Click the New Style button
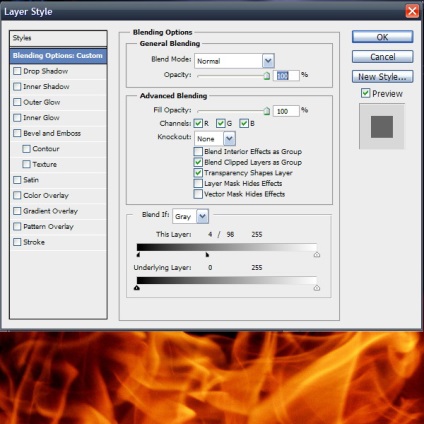Image resolution: width=424 pixels, height=424 pixels. click(x=382, y=77)
